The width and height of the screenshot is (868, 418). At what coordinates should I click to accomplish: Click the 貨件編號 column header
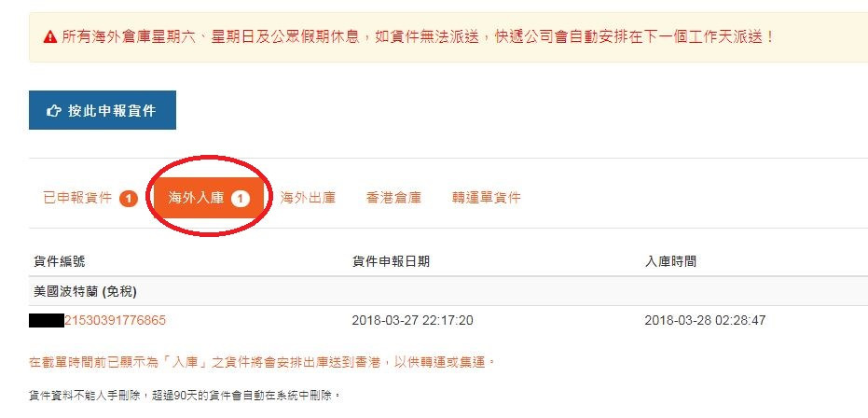coord(60,261)
